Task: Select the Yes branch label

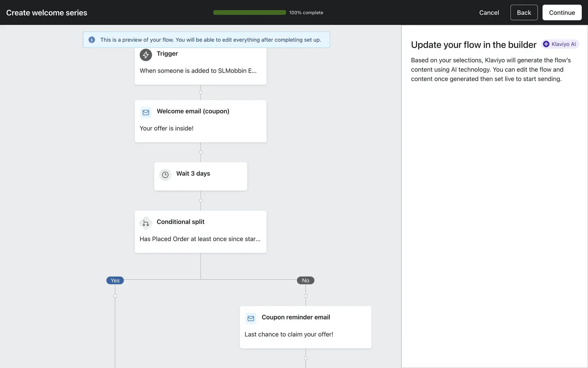Action: click(115, 281)
